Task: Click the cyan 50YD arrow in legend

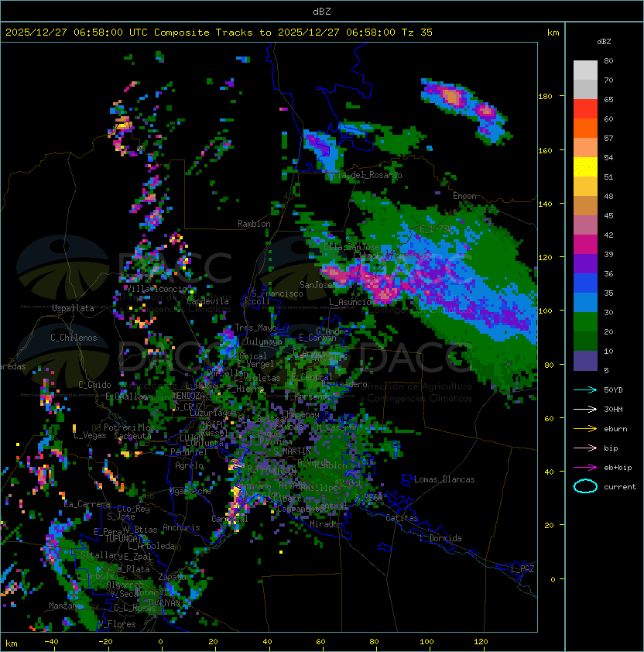Action: pyautogui.click(x=585, y=389)
